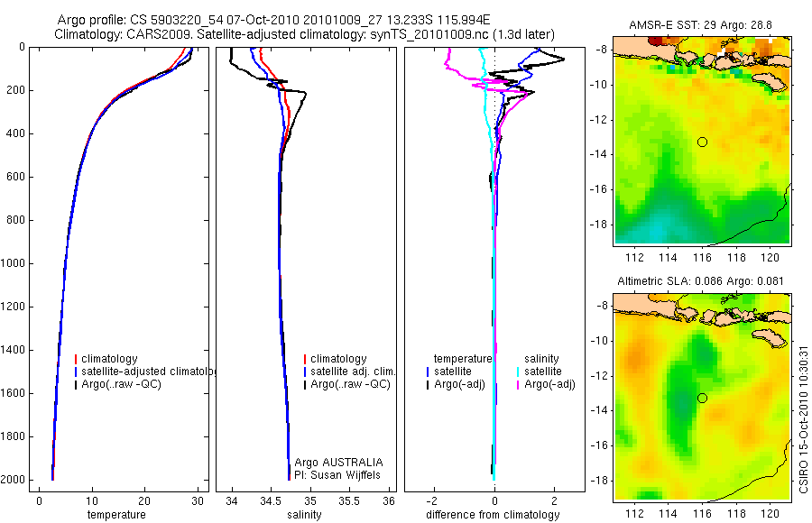The image size is (812, 523).
Task: Click the Argo circle marker on SST map
Action: tap(702, 142)
